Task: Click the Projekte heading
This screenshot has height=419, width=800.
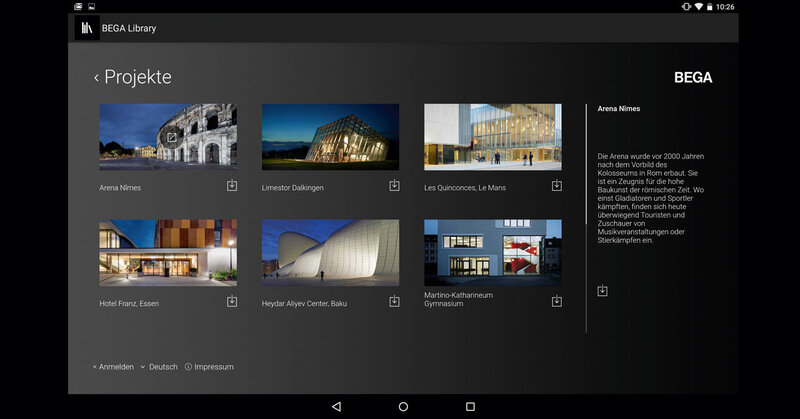Action: coord(138,77)
